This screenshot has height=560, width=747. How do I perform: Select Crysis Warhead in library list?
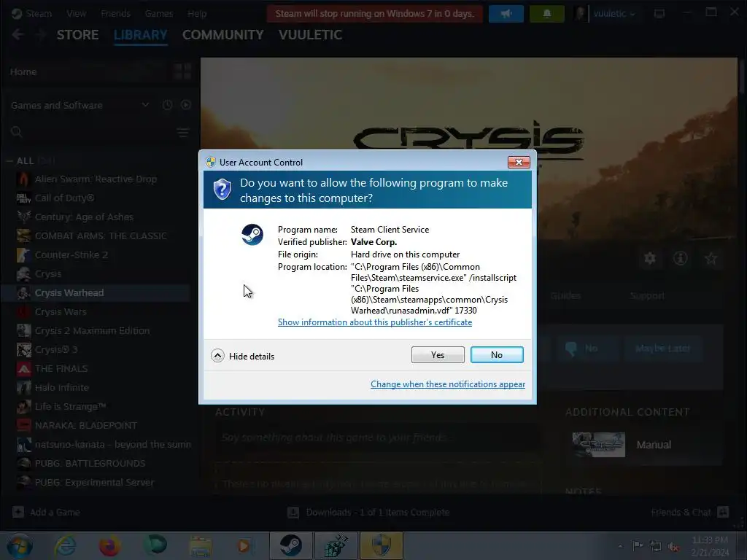pos(69,293)
